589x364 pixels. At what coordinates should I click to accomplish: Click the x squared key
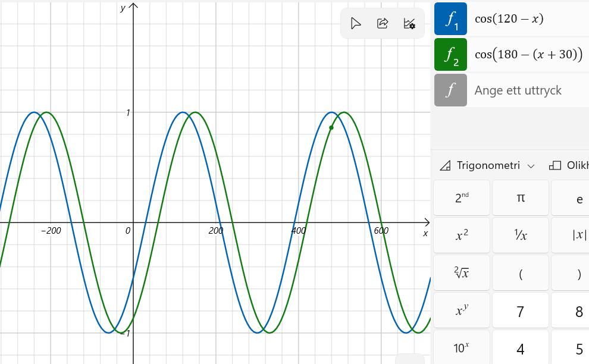coord(462,236)
